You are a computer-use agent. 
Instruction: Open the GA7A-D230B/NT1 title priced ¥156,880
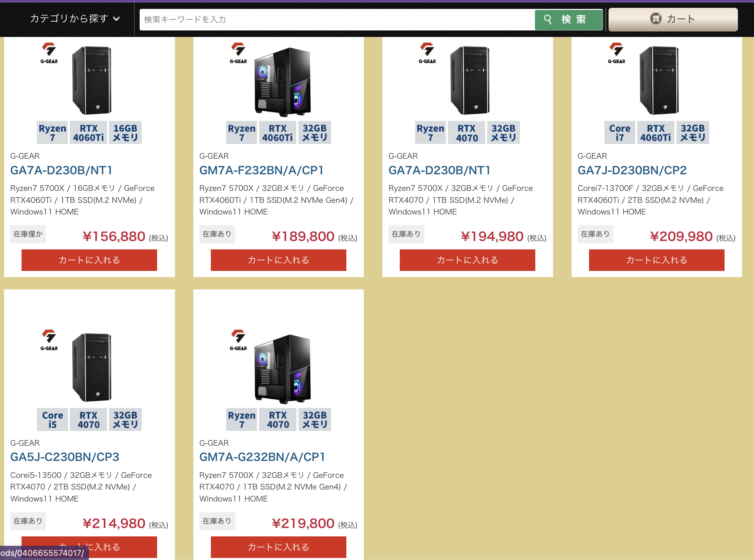coord(61,170)
